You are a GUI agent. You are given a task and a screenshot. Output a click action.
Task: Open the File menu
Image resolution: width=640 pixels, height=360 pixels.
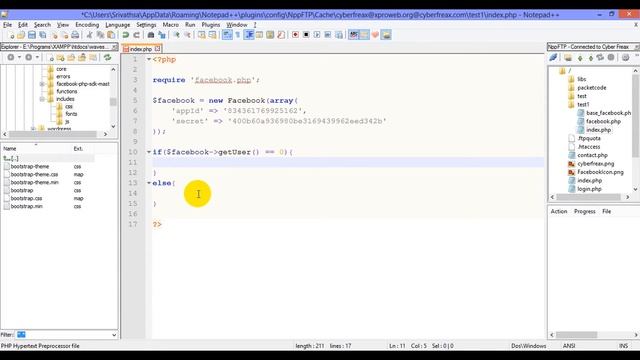(7, 25)
